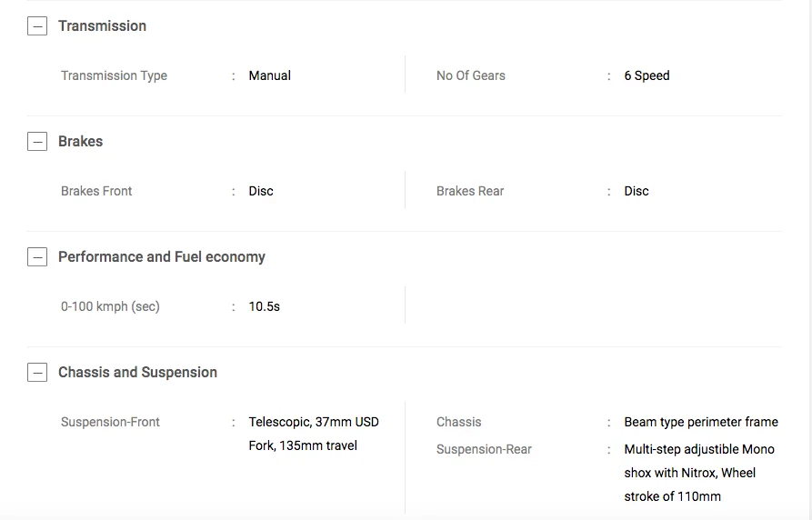Select the Transmission Type label

pyautogui.click(x=114, y=75)
